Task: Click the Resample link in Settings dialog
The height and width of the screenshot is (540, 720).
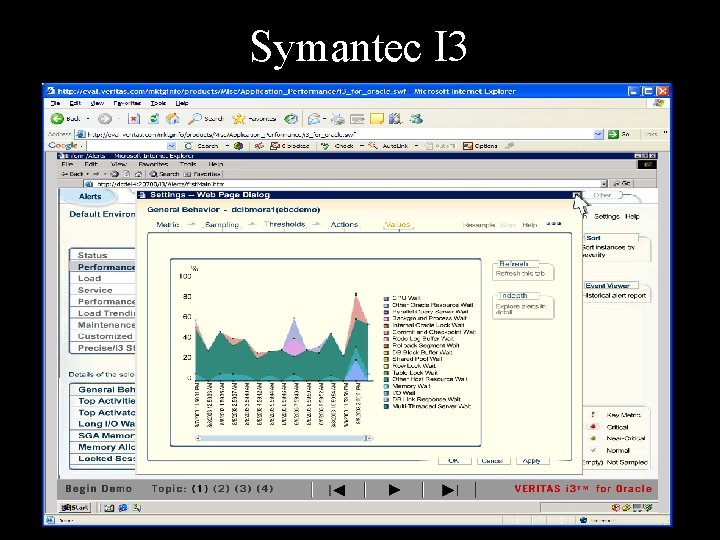Action: coord(478,225)
